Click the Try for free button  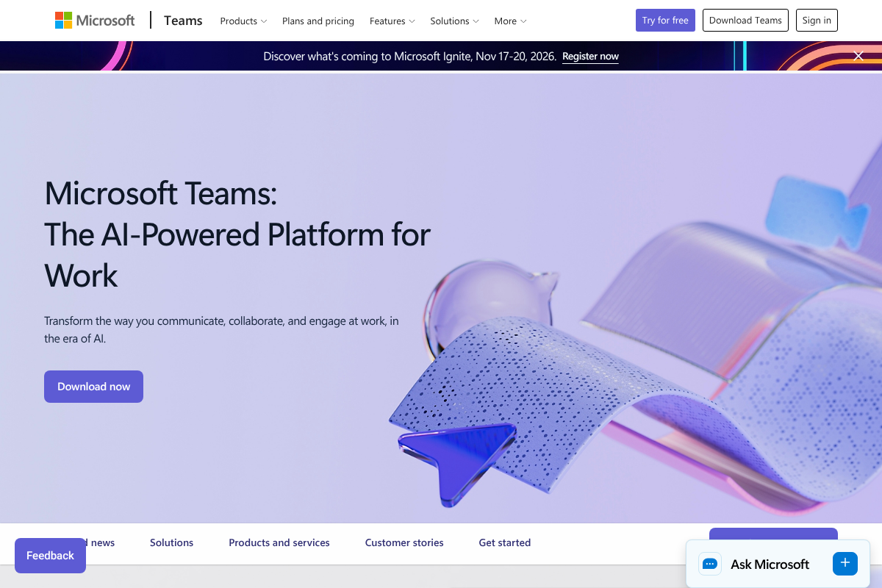(665, 21)
